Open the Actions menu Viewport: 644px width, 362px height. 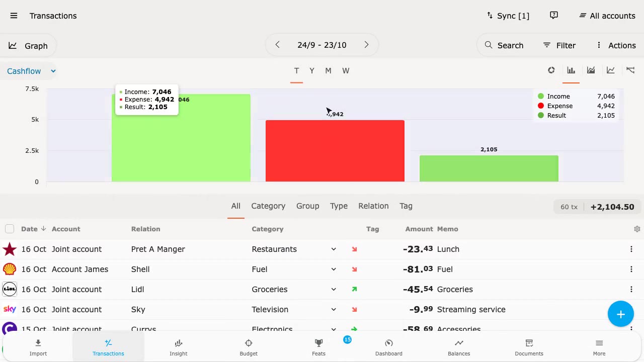(x=616, y=45)
